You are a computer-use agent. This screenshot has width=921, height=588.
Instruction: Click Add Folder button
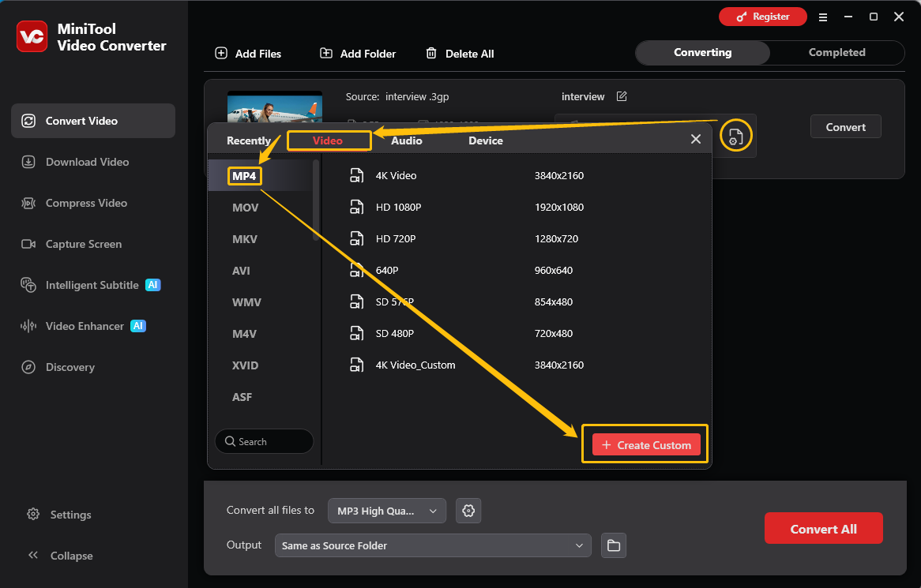tap(358, 54)
